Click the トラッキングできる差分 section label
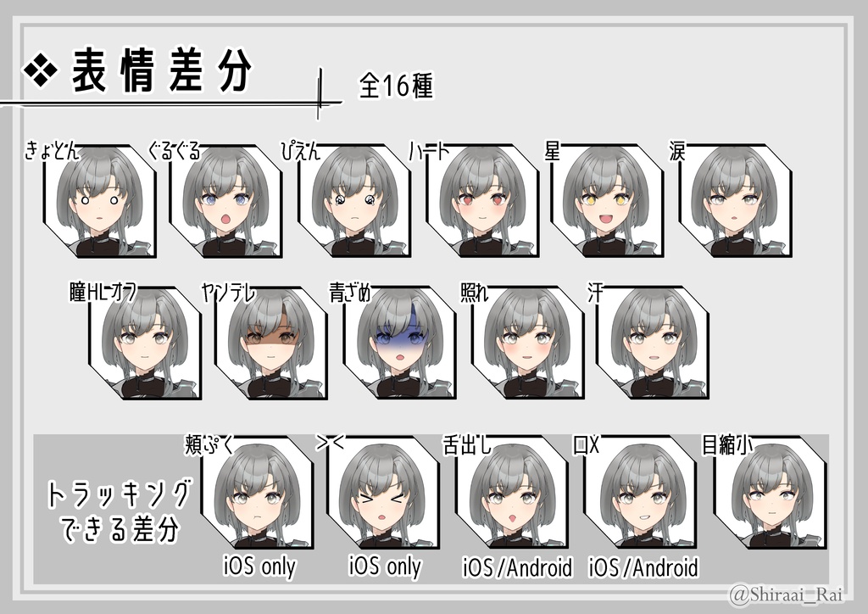The width and height of the screenshot is (868, 614). click(119, 511)
